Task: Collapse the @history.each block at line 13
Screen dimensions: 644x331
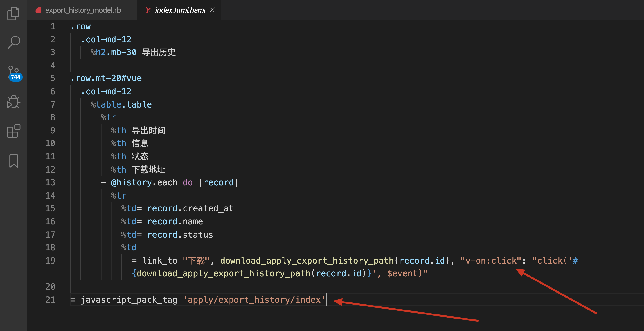Action: point(64,182)
